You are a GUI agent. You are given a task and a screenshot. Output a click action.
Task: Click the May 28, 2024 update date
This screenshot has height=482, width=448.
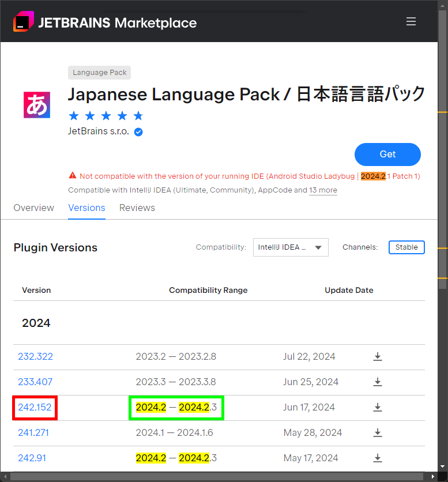pyautogui.click(x=313, y=433)
